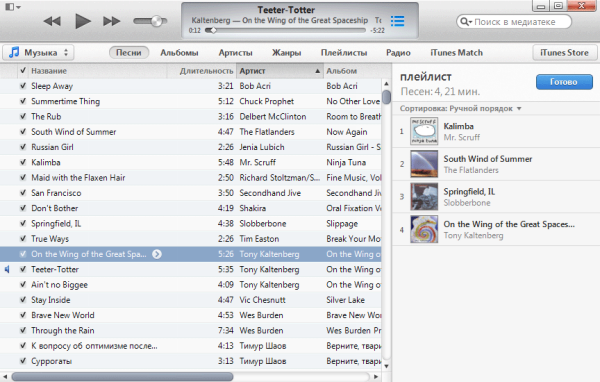Click the Silver Lake album cell
Image resolution: width=600 pixels, height=382 pixels.
pos(346,300)
